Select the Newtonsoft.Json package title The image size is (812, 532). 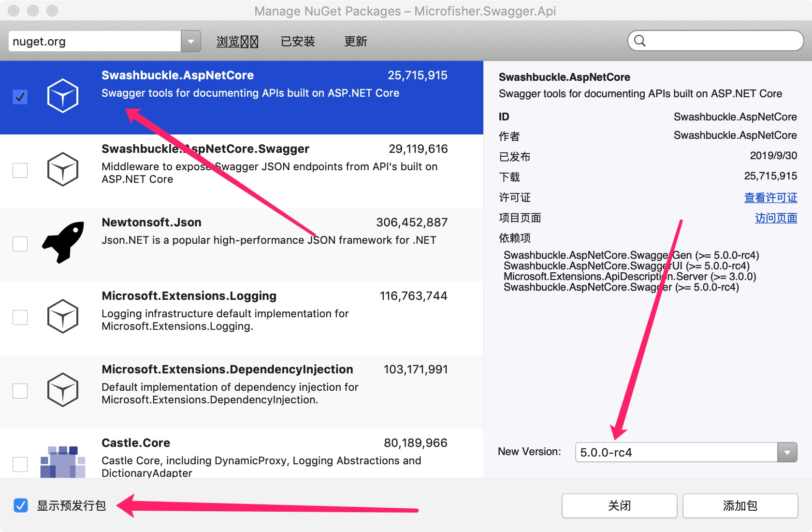click(151, 222)
